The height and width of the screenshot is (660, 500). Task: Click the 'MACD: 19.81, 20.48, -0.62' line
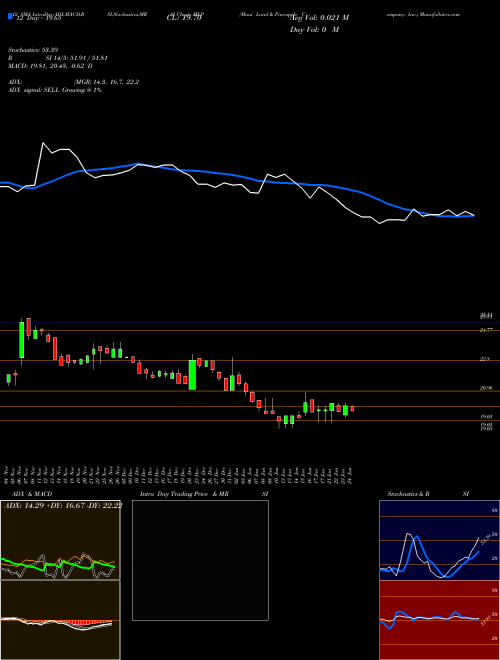click(x=50, y=66)
